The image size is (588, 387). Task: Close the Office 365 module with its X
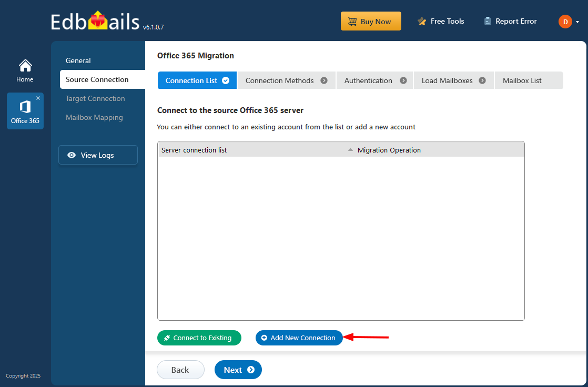37,98
